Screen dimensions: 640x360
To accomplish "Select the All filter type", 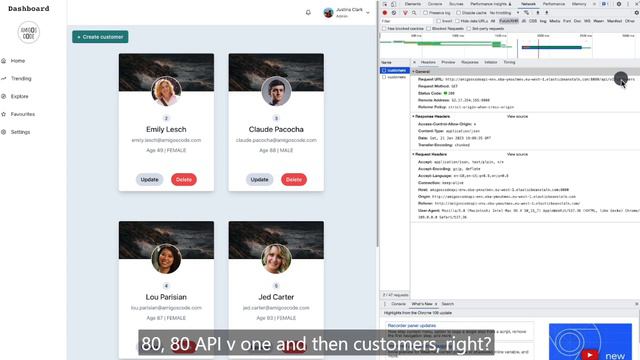I will tap(493, 21).
